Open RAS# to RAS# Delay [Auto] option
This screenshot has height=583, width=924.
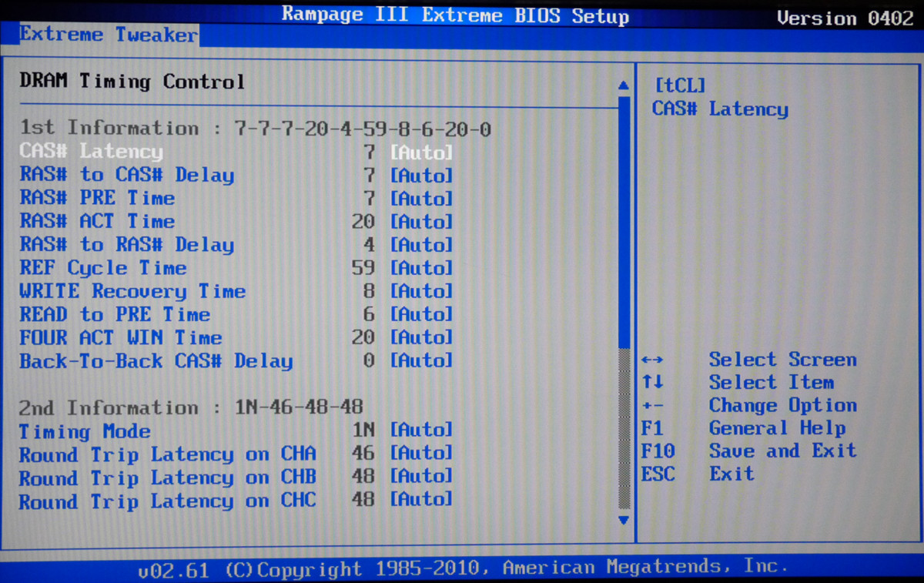(x=422, y=245)
